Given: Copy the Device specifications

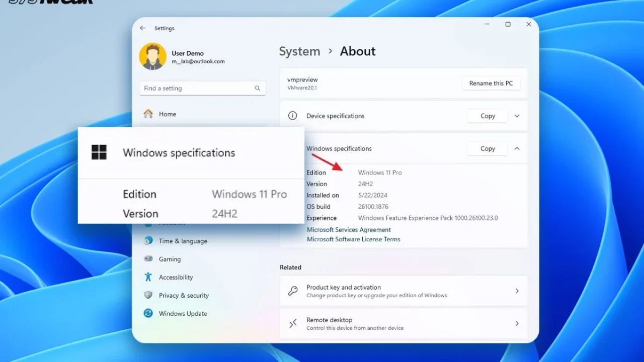Looking at the screenshot, I should pyautogui.click(x=487, y=116).
